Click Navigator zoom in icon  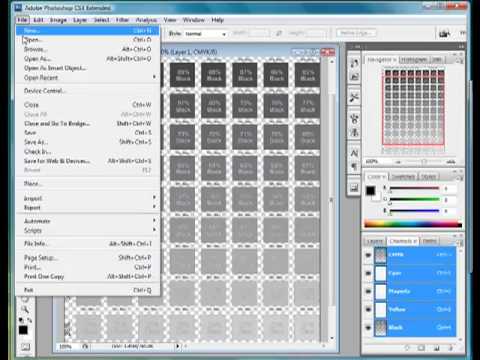click(451, 162)
